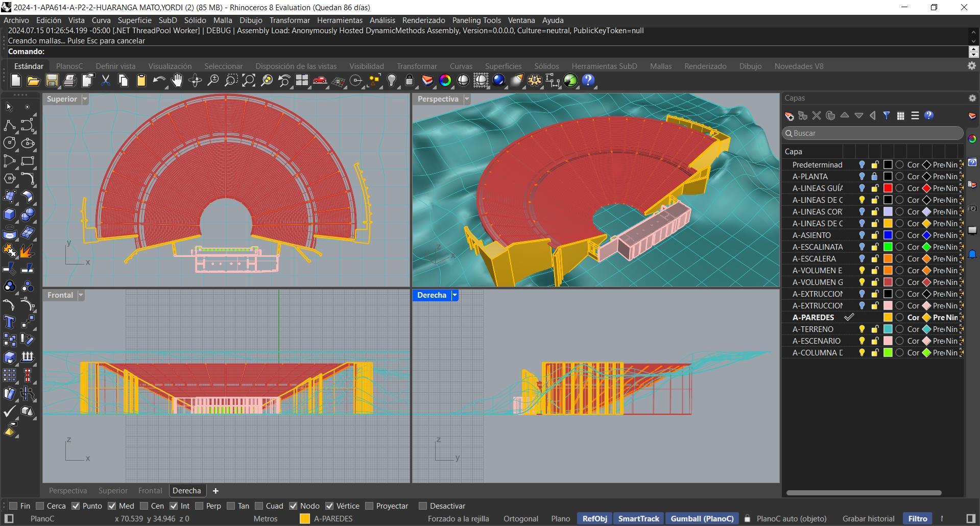Click the Cut scissors icon
980x526 pixels.
[x=106, y=81]
